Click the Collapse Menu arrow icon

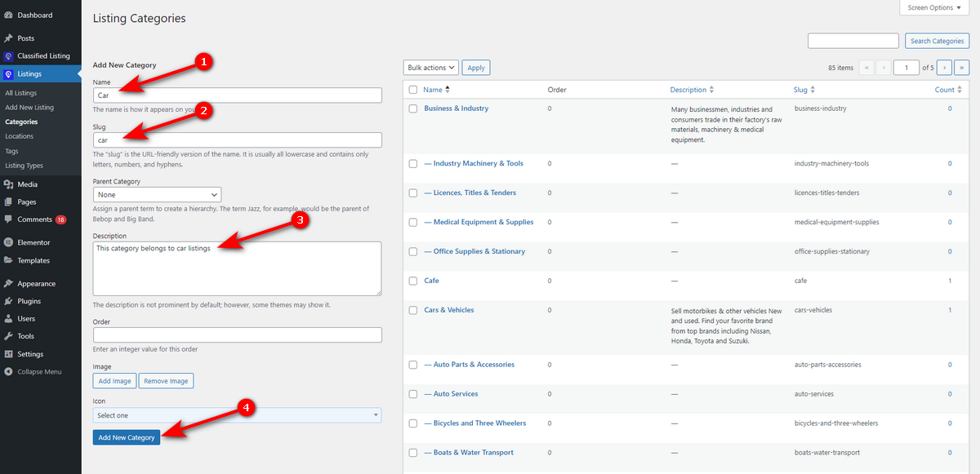(x=7, y=372)
